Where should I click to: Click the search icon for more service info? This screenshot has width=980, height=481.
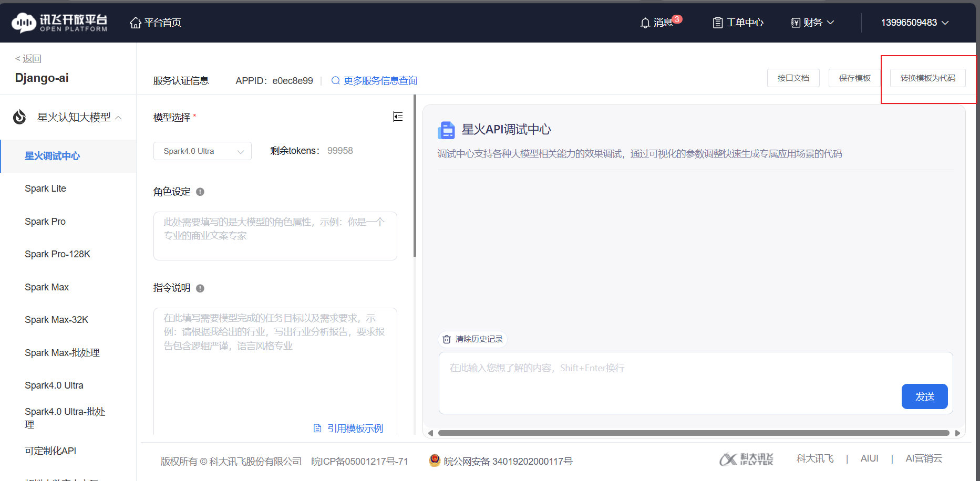335,80
